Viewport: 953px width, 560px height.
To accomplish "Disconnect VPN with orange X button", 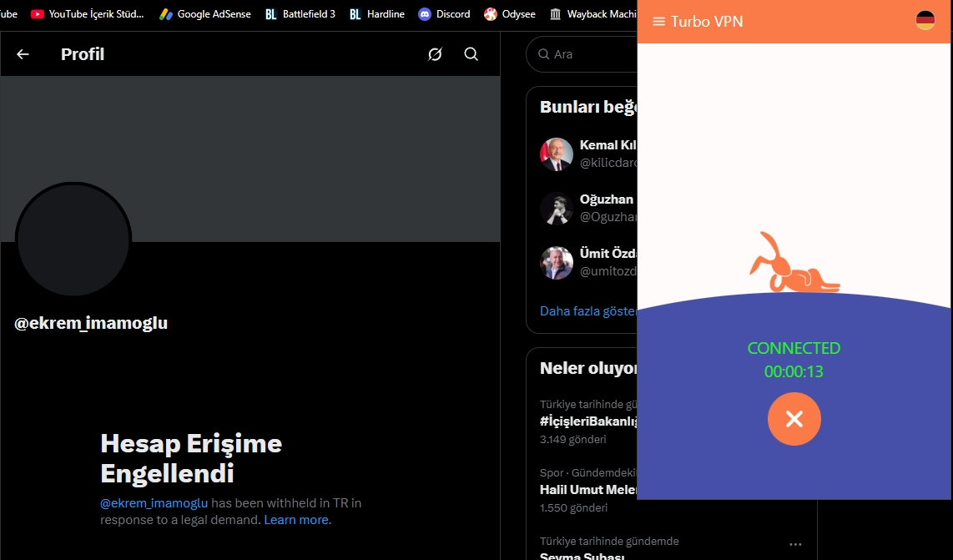I will tap(794, 419).
